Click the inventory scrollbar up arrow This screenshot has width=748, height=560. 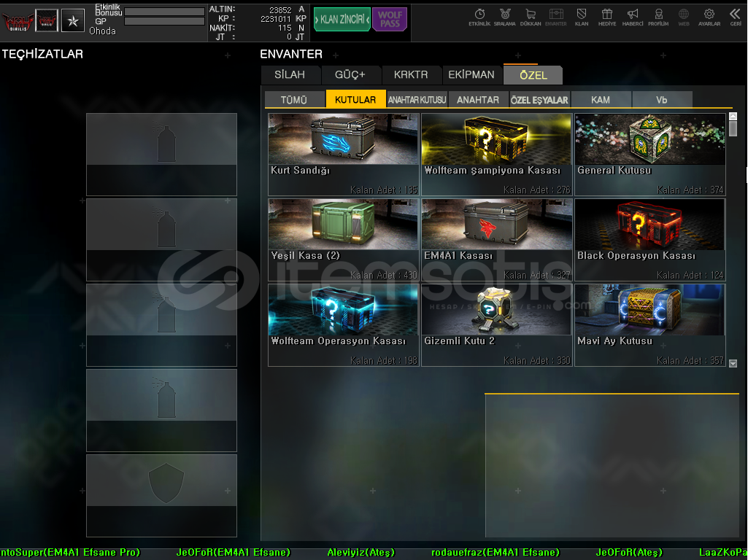point(733,116)
